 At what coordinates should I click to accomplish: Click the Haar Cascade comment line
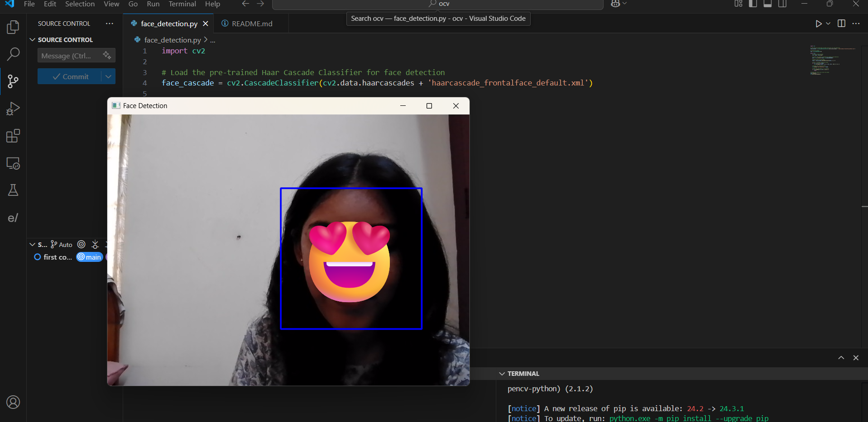[303, 72]
